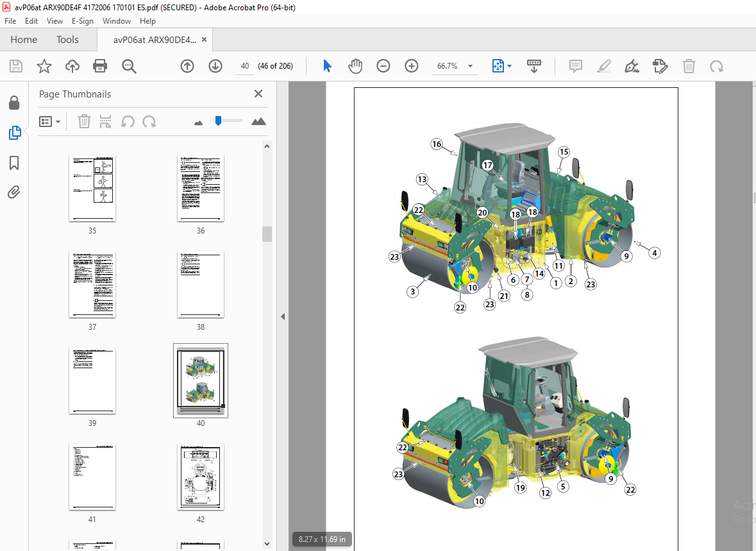Select the highlight text pen tool
Screen dimensions: 756x551
click(603, 66)
